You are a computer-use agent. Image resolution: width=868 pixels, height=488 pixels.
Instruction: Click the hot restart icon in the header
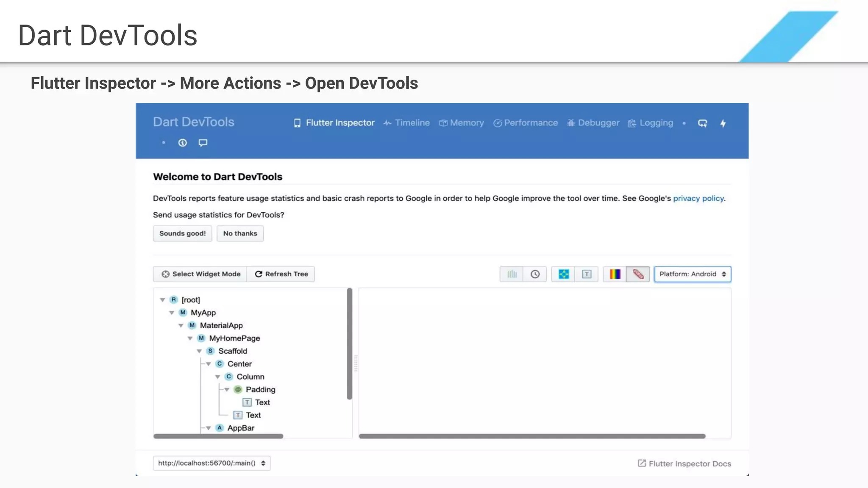[702, 123]
